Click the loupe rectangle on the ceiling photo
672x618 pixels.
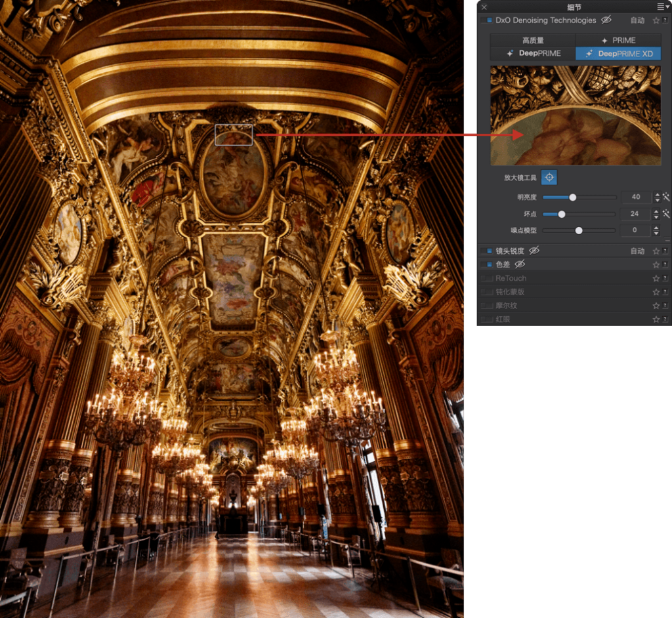click(x=234, y=134)
